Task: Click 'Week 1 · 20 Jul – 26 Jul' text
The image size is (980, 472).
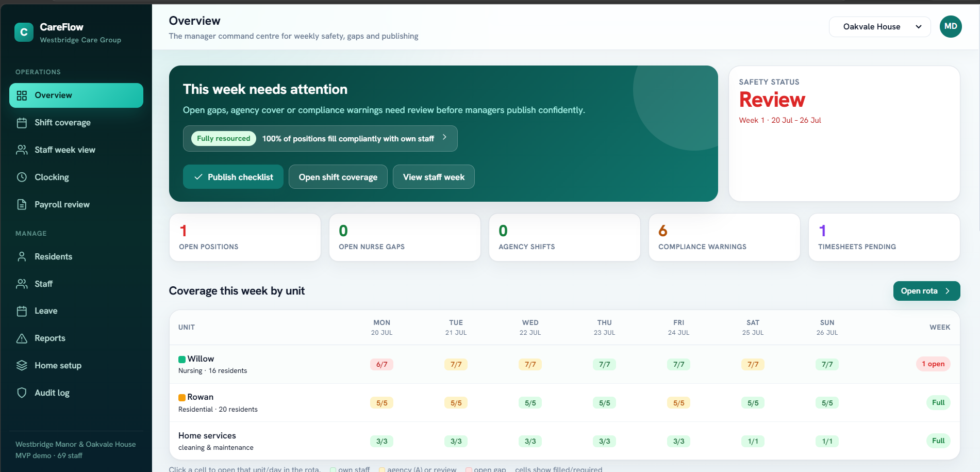Action: click(779, 120)
